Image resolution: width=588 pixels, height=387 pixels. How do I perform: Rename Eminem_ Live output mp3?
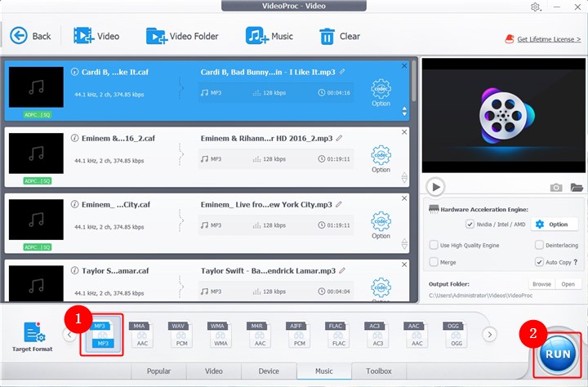click(339, 204)
